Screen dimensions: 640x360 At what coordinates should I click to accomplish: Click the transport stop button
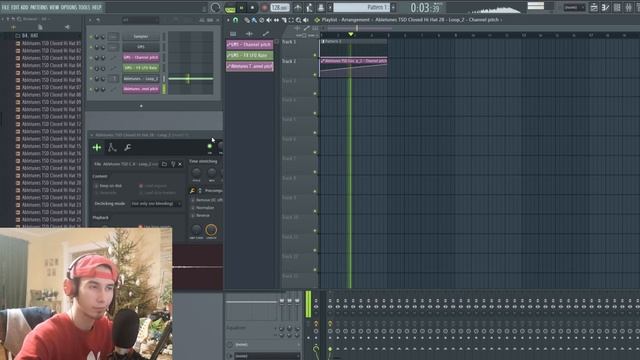click(x=252, y=8)
